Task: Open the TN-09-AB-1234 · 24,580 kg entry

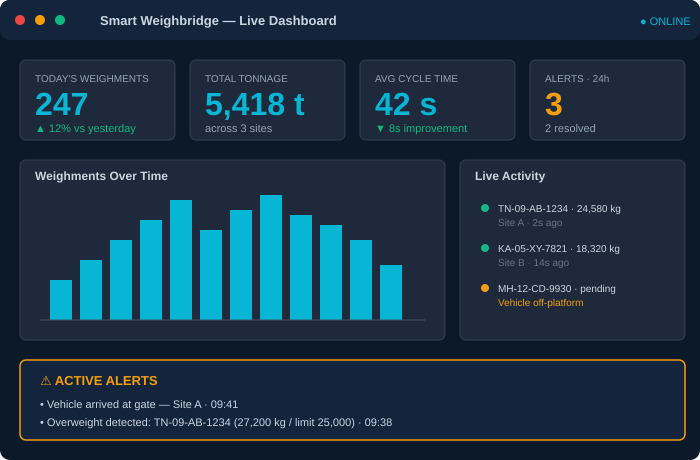Action: click(559, 209)
